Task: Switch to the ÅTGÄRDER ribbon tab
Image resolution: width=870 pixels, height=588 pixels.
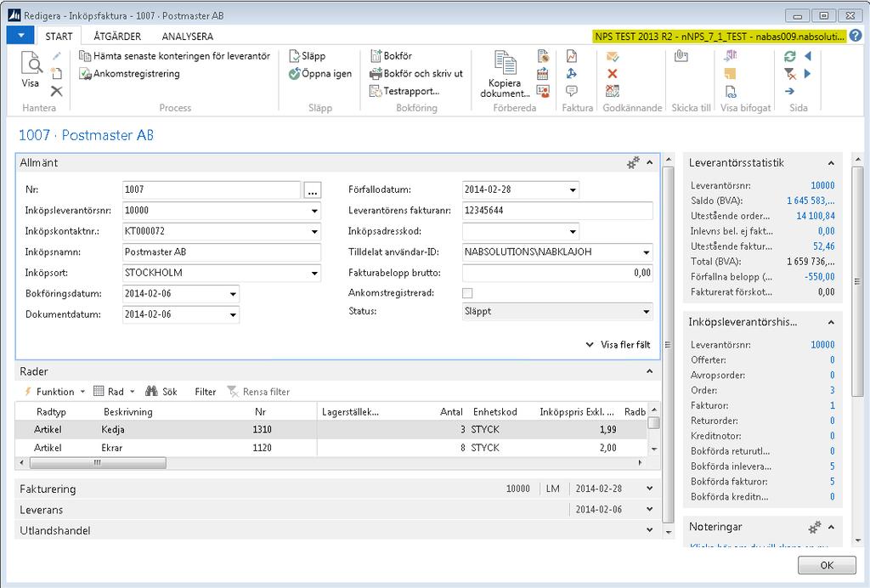Action: click(x=117, y=36)
